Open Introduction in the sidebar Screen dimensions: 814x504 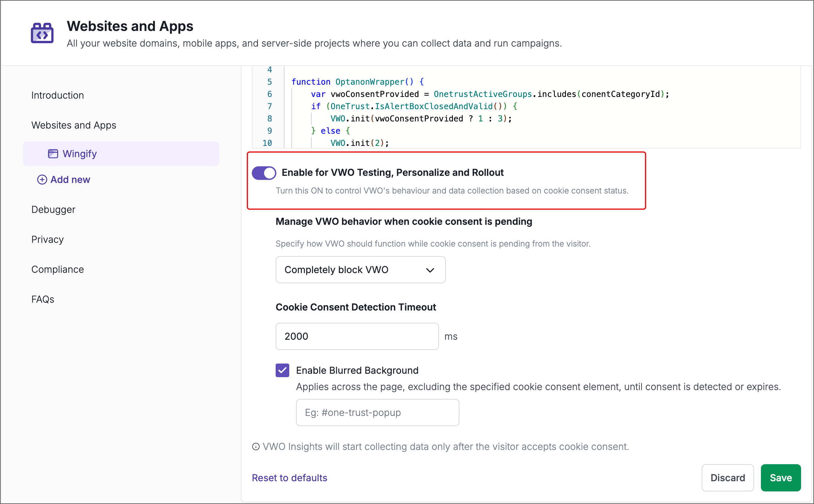[x=58, y=95]
